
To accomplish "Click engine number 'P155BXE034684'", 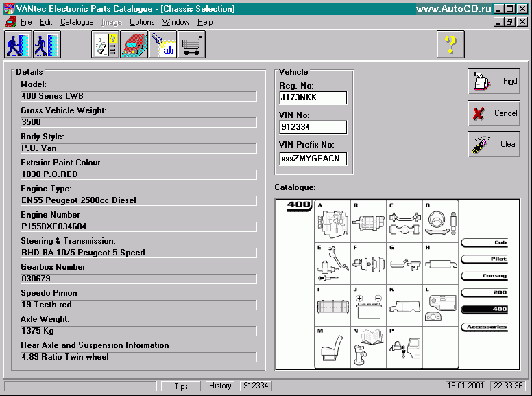I will (138, 226).
